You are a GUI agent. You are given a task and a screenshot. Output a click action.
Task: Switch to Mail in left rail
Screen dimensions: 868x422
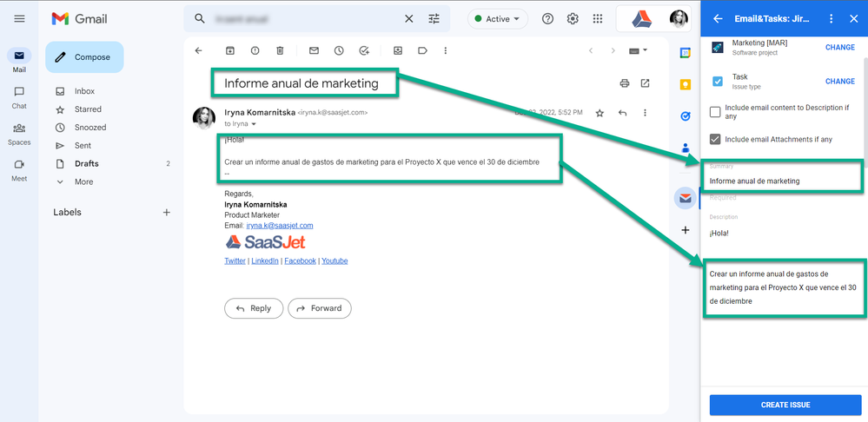pyautogui.click(x=19, y=61)
